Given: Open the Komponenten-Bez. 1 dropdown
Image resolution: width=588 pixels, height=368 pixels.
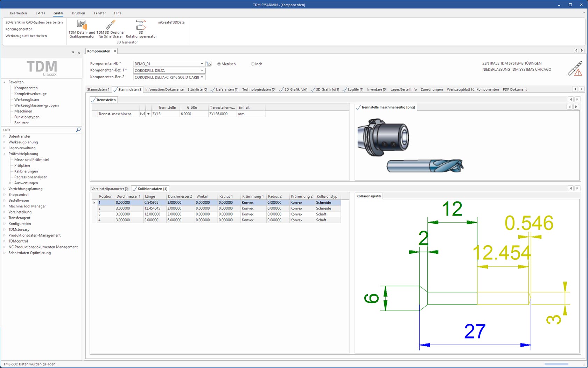Looking at the screenshot, I should [202, 70].
